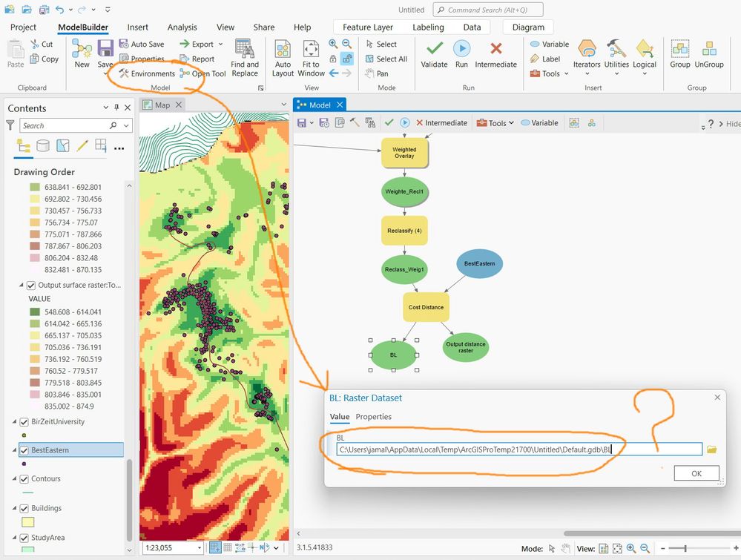Screen dimensions: 741x560
Task: Select the List by Data Source icon in Contents
Action: (43, 145)
